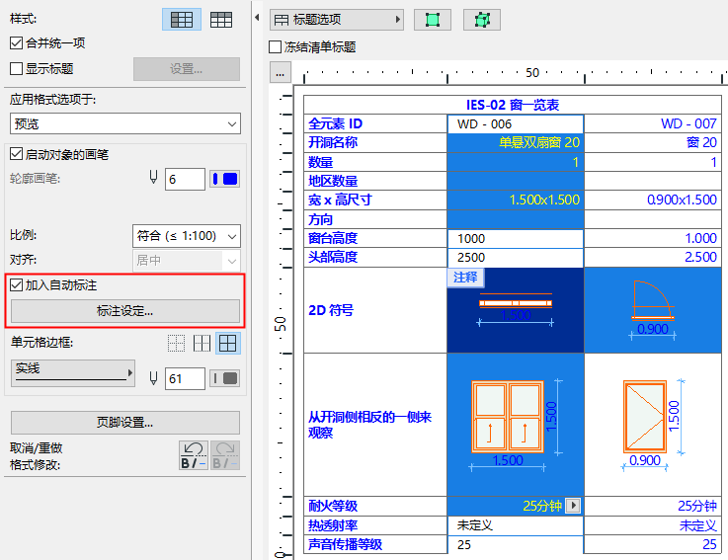Open 标注设定... dimension settings
Screen dimensions: 728x560
pyautogui.click(x=124, y=311)
